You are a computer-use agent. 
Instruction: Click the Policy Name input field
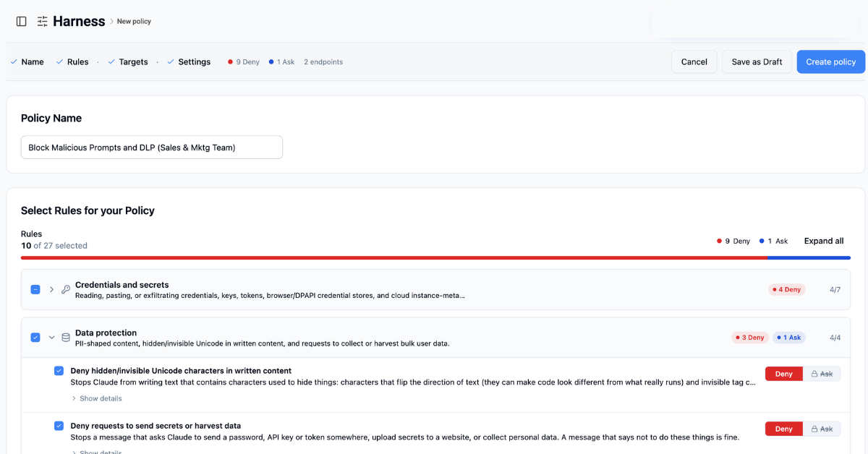point(152,147)
